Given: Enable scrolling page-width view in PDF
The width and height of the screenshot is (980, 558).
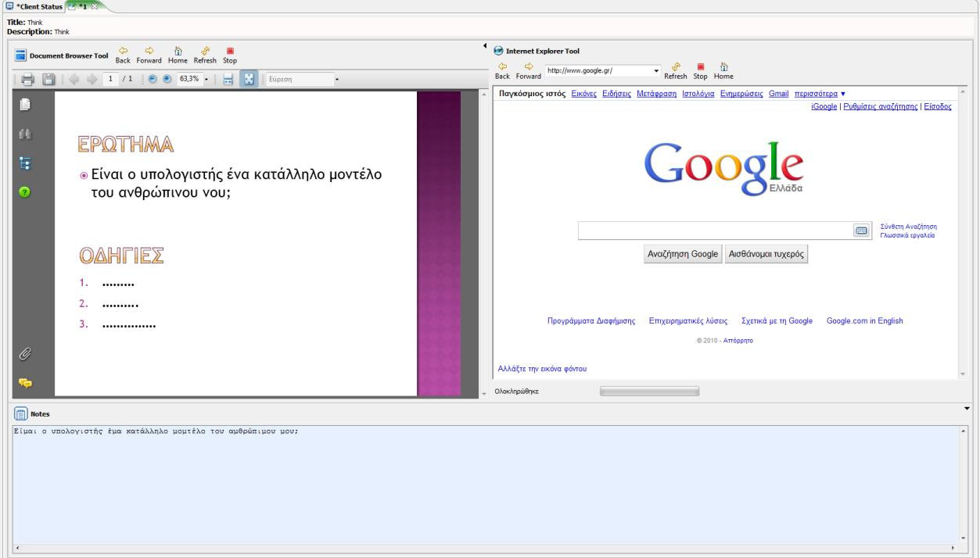Looking at the screenshot, I should click(228, 79).
